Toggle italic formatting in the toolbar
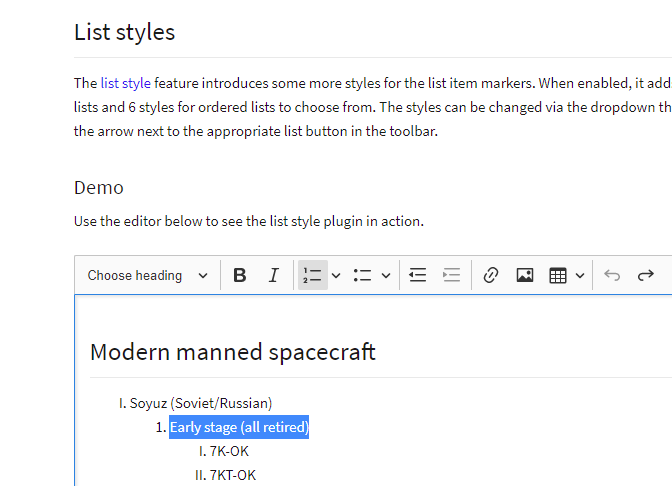This screenshot has height=486, width=672. click(x=273, y=275)
